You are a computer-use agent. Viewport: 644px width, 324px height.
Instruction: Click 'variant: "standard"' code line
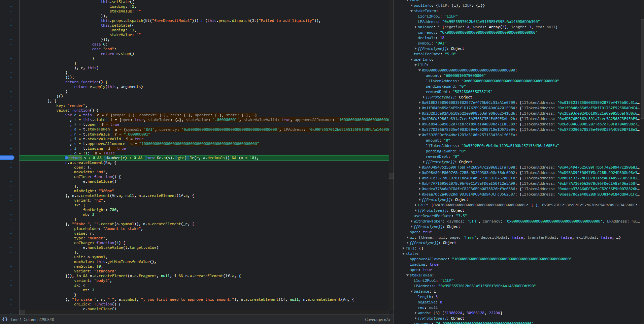[95, 271]
